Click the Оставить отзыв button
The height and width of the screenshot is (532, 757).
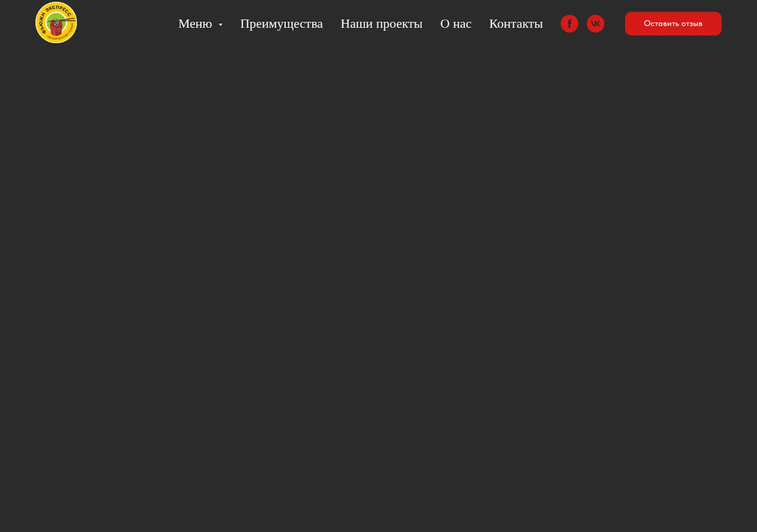(x=673, y=23)
